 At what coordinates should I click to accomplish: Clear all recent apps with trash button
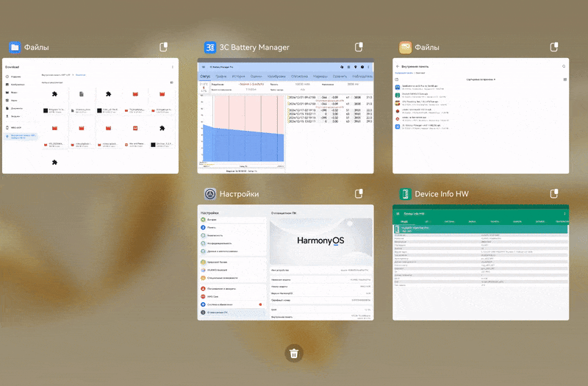[x=294, y=354]
